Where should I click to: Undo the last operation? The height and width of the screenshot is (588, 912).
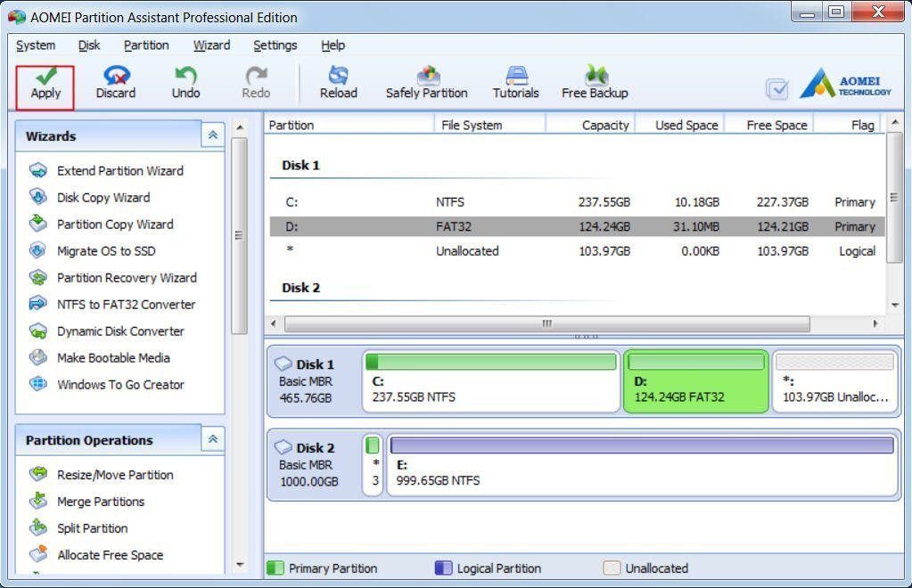coord(185,84)
